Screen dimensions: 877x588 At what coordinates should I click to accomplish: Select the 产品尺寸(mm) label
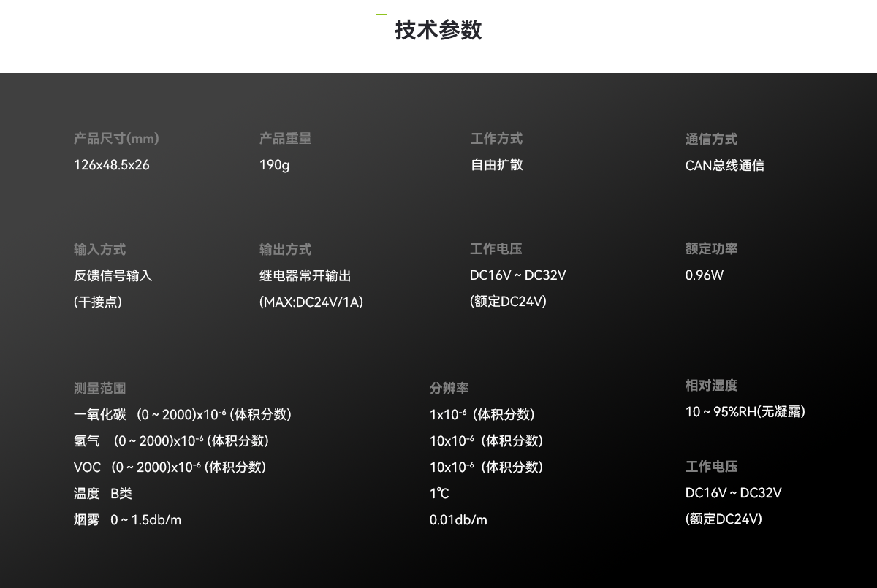(x=115, y=138)
